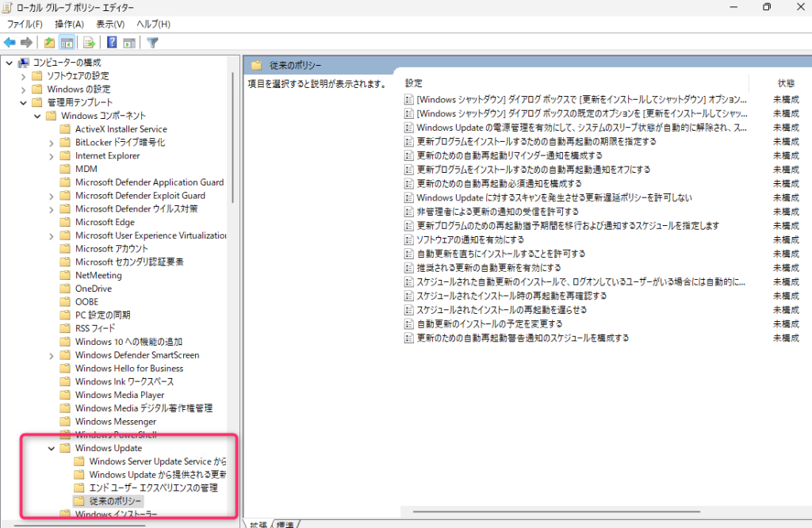Click the Help icon in the toolbar
The image size is (812, 528).
(x=111, y=44)
